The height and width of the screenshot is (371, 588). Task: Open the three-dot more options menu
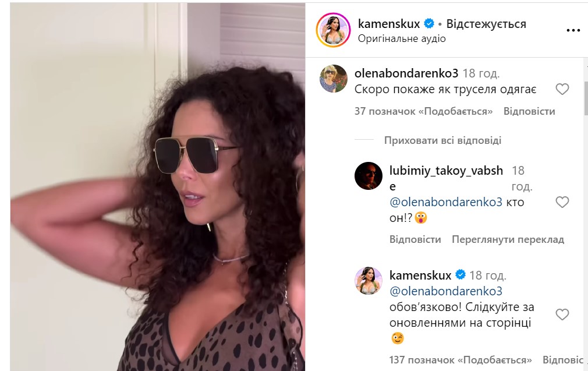tap(573, 30)
